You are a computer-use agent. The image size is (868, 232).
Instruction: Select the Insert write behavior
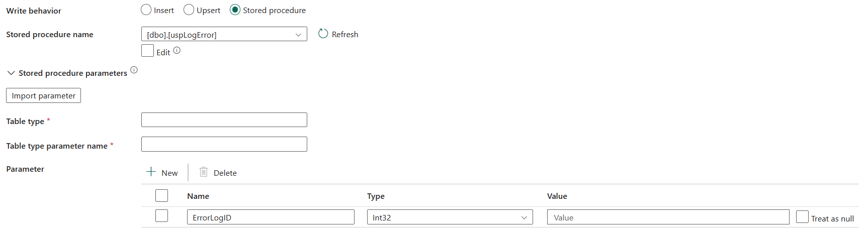pos(146,10)
